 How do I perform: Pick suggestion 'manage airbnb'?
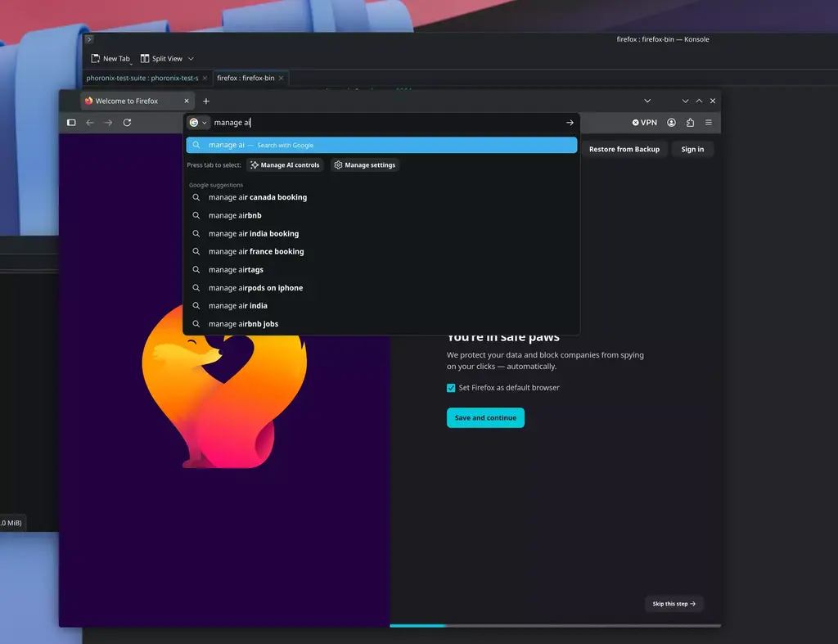point(381,215)
